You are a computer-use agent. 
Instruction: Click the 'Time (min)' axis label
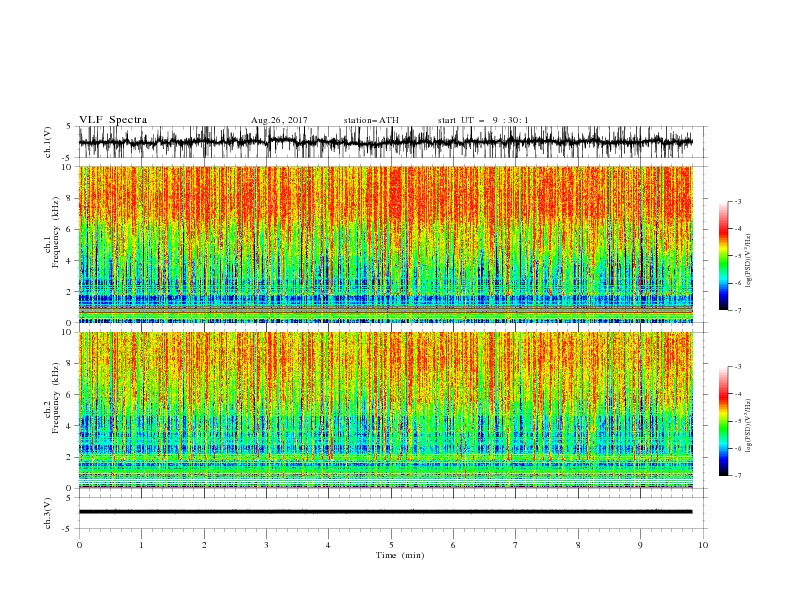click(400, 555)
